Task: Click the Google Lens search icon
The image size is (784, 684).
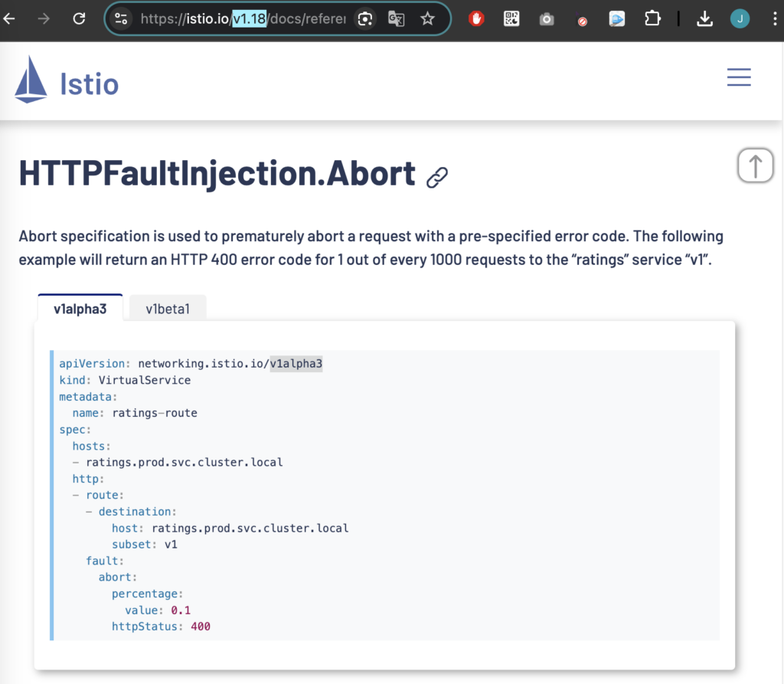Action: (x=365, y=19)
